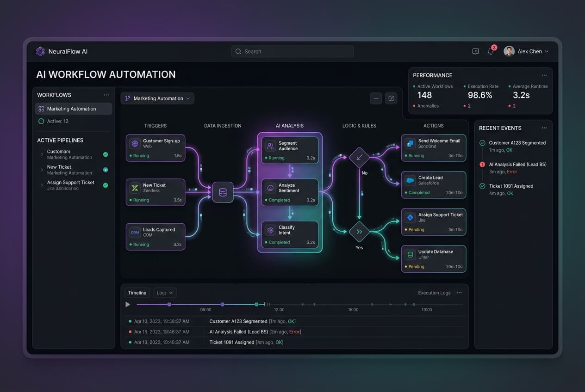The image size is (585, 392).
Task: Click the Logic & Rules column header
Action: 359,126
